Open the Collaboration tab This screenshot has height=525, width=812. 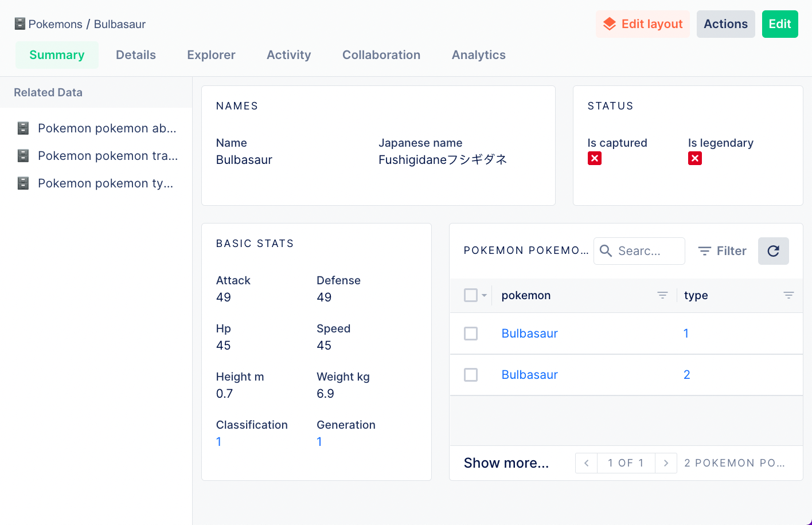click(x=381, y=55)
